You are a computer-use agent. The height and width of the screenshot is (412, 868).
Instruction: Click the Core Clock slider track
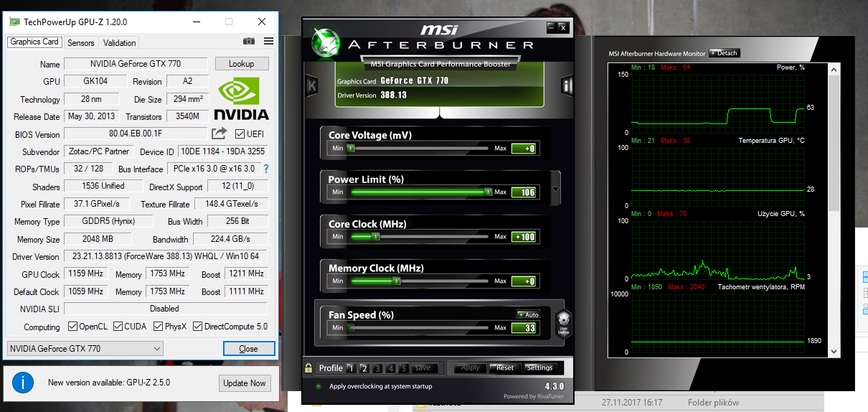pyautogui.click(x=420, y=237)
